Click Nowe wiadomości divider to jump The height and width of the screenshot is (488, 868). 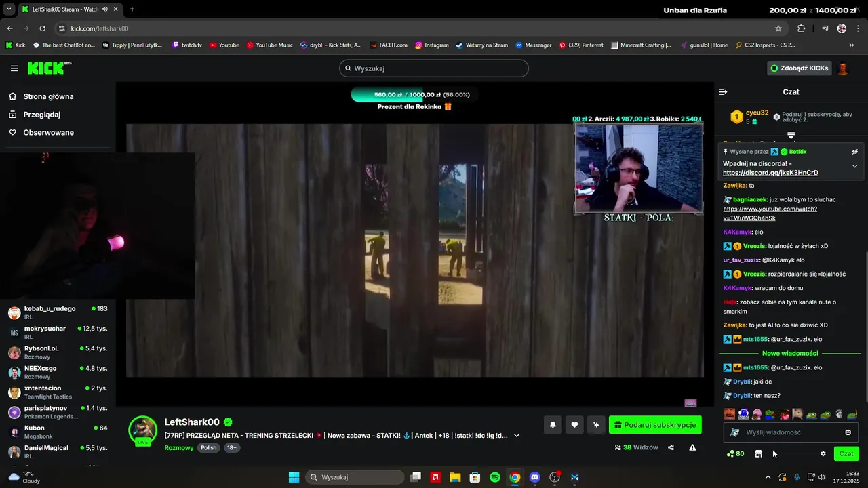(790, 353)
